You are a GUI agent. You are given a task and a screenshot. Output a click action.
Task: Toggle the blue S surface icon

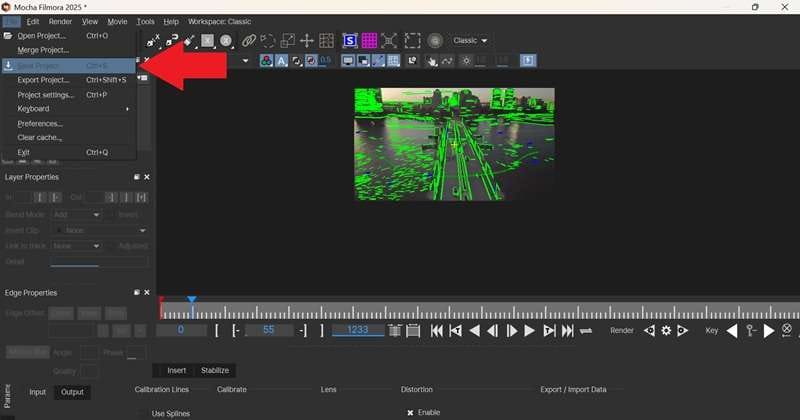[350, 40]
